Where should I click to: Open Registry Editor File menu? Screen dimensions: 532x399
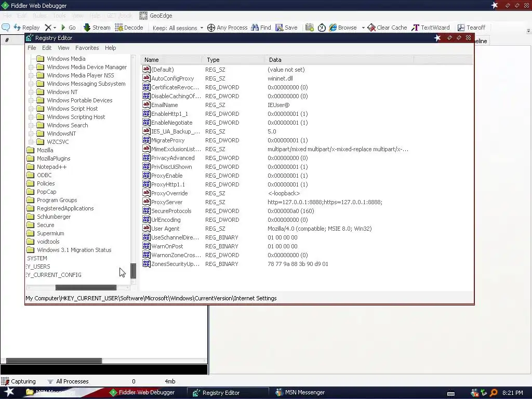(32, 48)
